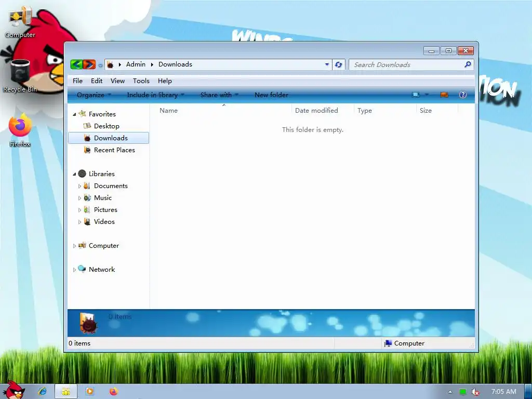Click the Explorer taskbar button
The image size is (532, 399).
point(66,391)
